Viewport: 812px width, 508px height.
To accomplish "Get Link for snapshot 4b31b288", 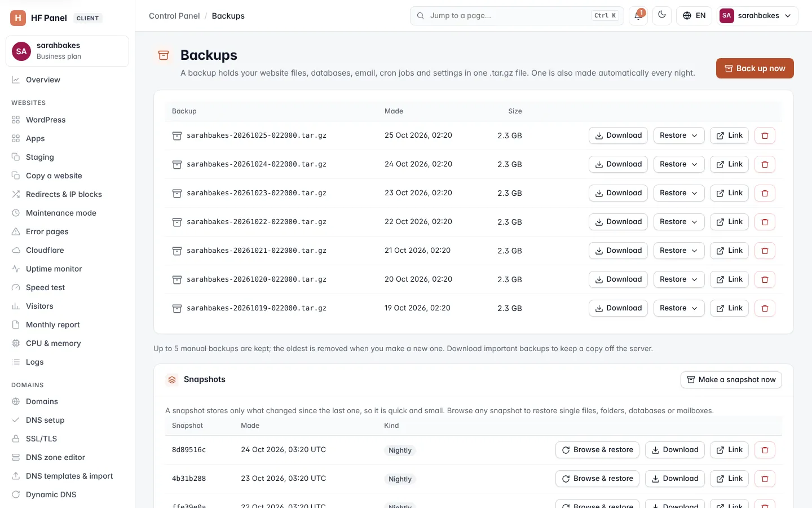I will [x=729, y=479].
